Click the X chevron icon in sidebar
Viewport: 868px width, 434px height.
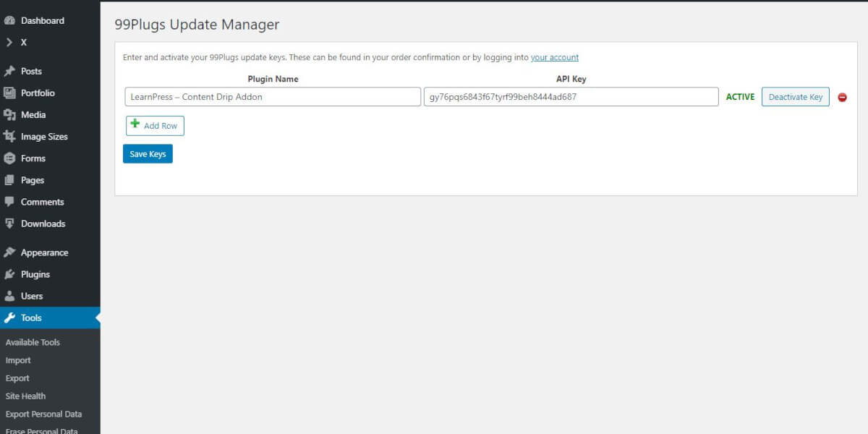click(9, 43)
